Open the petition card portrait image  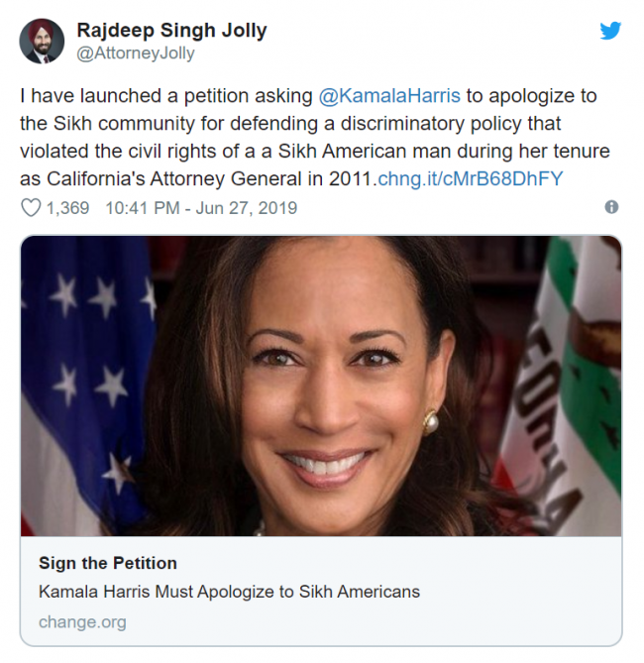click(x=321, y=387)
